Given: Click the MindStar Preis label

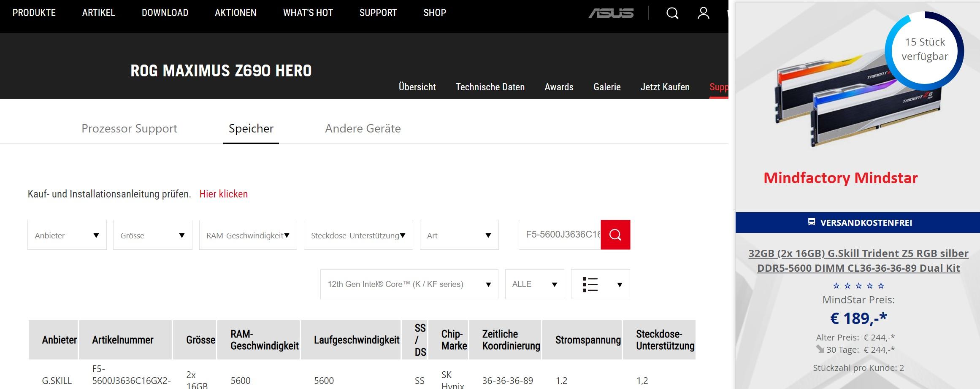Looking at the screenshot, I should [x=858, y=300].
